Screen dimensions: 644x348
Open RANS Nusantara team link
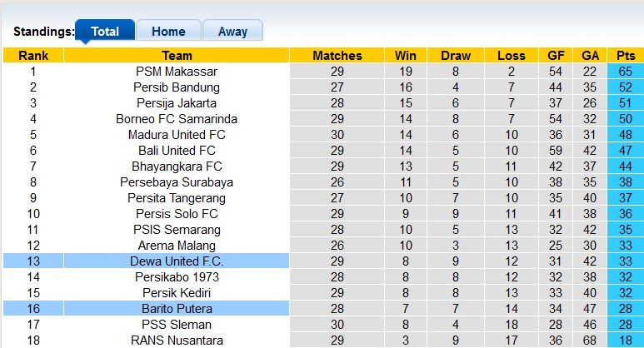point(177,341)
